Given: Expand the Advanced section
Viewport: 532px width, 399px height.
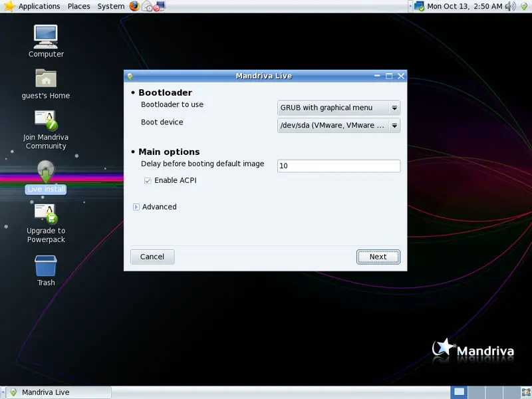Looking at the screenshot, I should click(x=136, y=207).
